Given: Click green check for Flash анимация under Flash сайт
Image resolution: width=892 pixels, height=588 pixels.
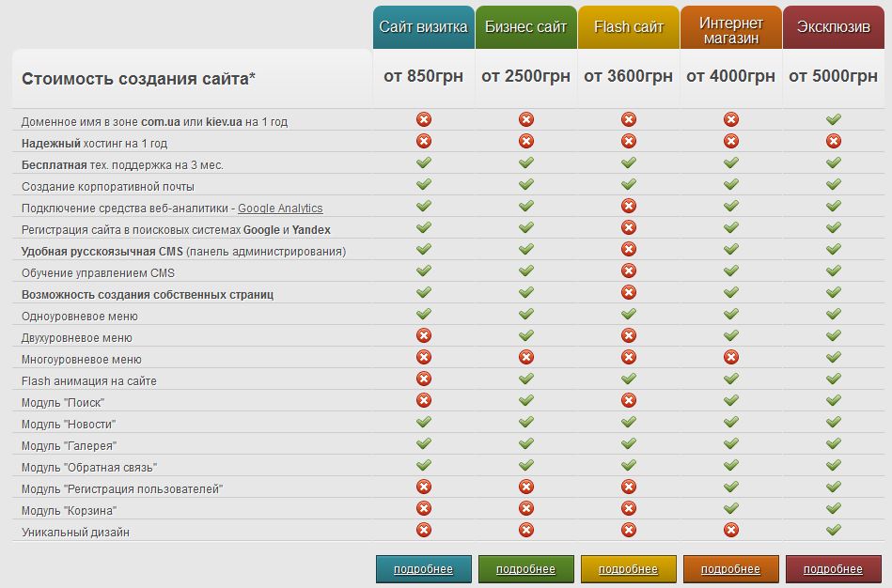Looking at the screenshot, I should tap(629, 379).
